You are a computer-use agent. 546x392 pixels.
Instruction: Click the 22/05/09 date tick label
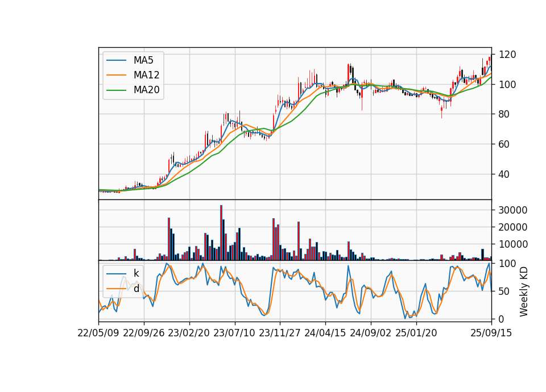[98, 333]
